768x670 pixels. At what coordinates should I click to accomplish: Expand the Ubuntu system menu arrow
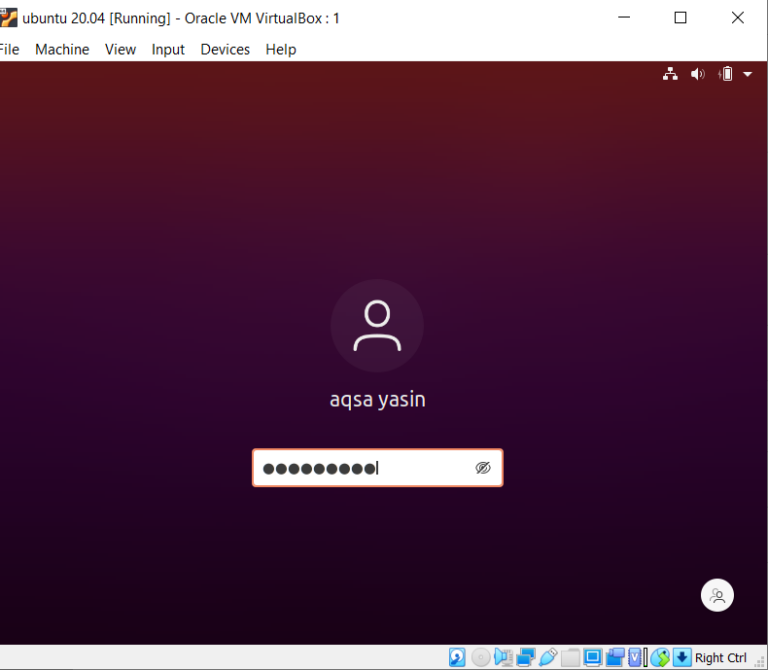click(x=748, y=74)
